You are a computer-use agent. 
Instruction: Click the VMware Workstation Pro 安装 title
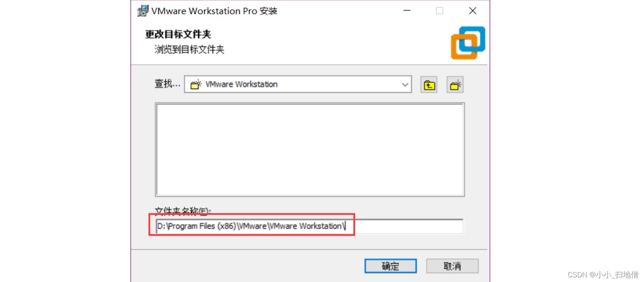pyautogui.click(x=214, y=11)
